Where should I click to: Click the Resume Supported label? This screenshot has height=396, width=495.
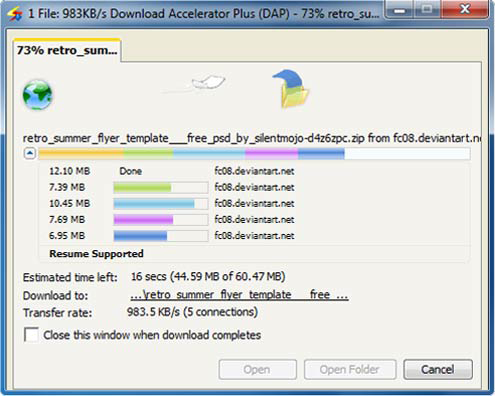click(96, 254)
